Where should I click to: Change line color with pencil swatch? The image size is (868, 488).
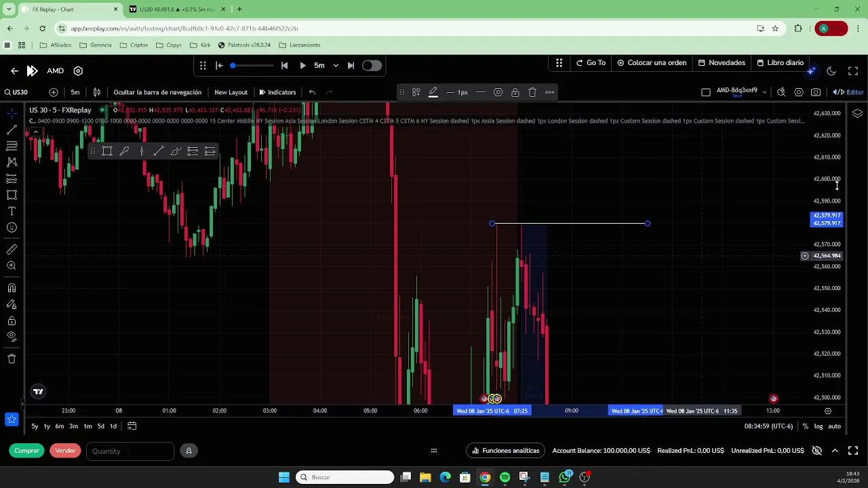(x=433, y=92)
